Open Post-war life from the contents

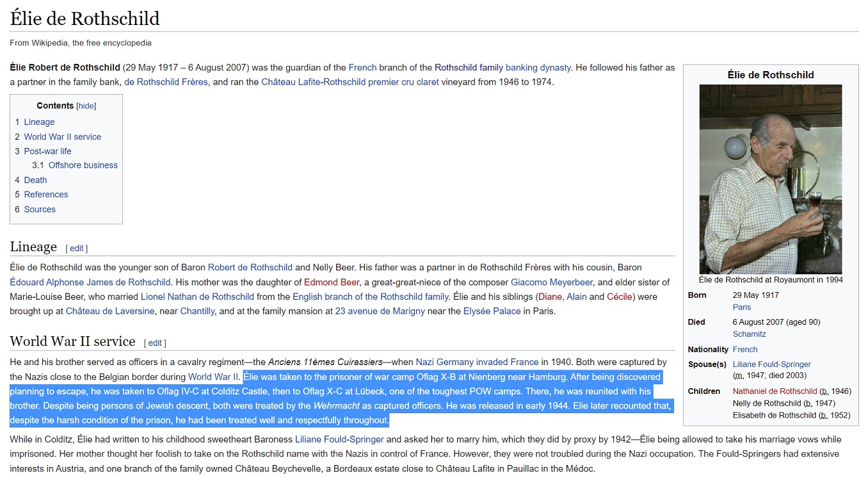coord(48,151)
